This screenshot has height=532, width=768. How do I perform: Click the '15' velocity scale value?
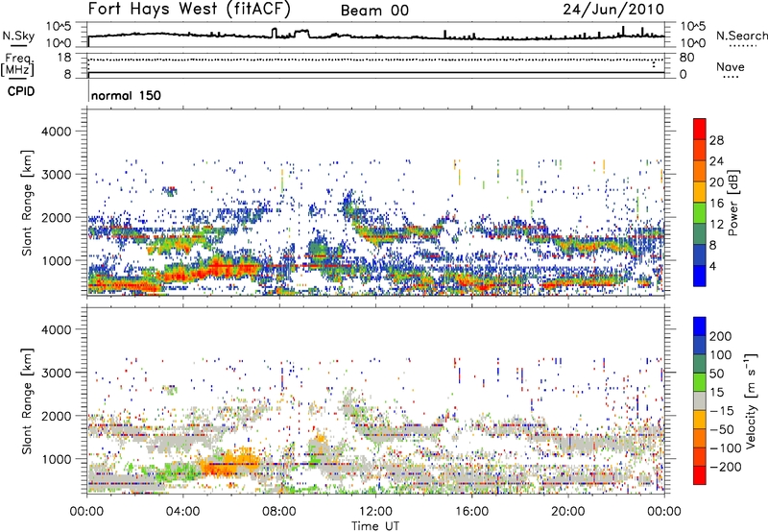click(x=716, y=393)
